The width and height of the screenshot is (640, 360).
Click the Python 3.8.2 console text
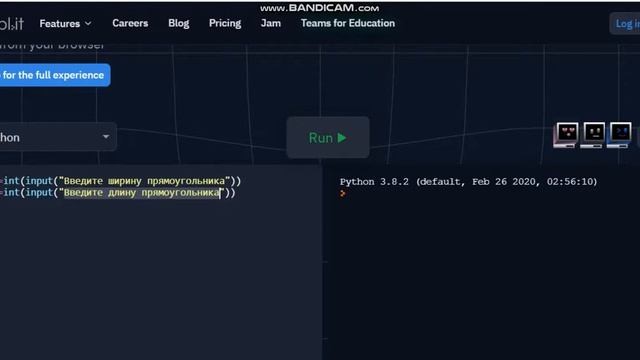(469, 182)
